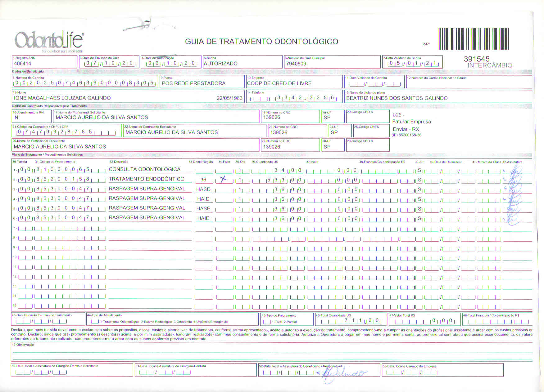Screen dimensions: 544x392
Task: Click the empty Código CNES field
Action: [371, 131]
